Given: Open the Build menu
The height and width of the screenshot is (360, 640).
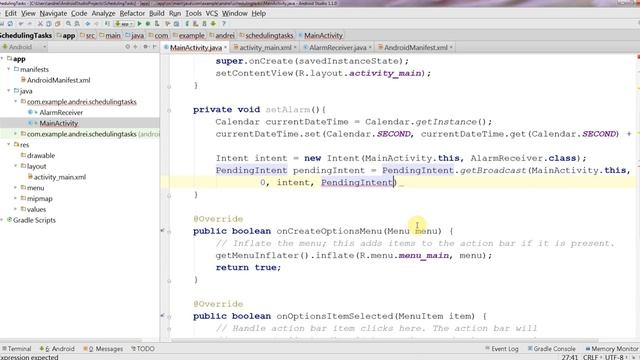Looking at the screenshot, I should 157,13.
